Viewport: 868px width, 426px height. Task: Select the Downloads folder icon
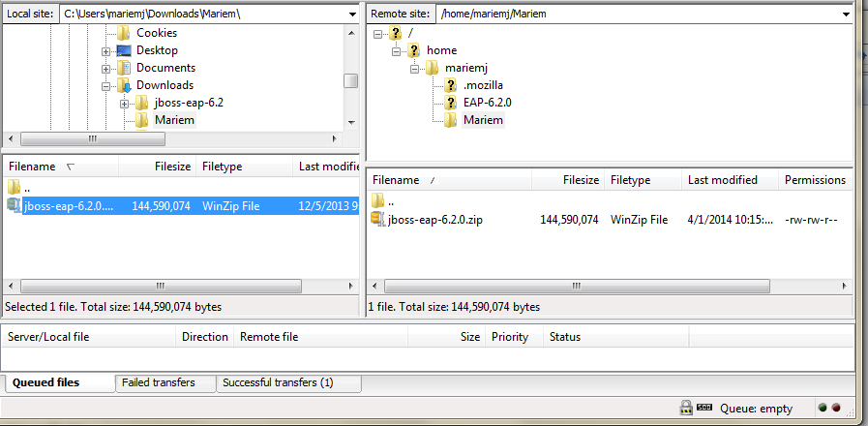pos(124,85)
